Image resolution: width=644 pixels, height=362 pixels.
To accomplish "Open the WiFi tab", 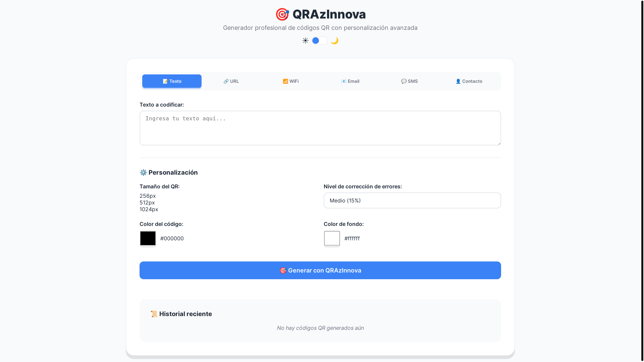I will 290,81.
